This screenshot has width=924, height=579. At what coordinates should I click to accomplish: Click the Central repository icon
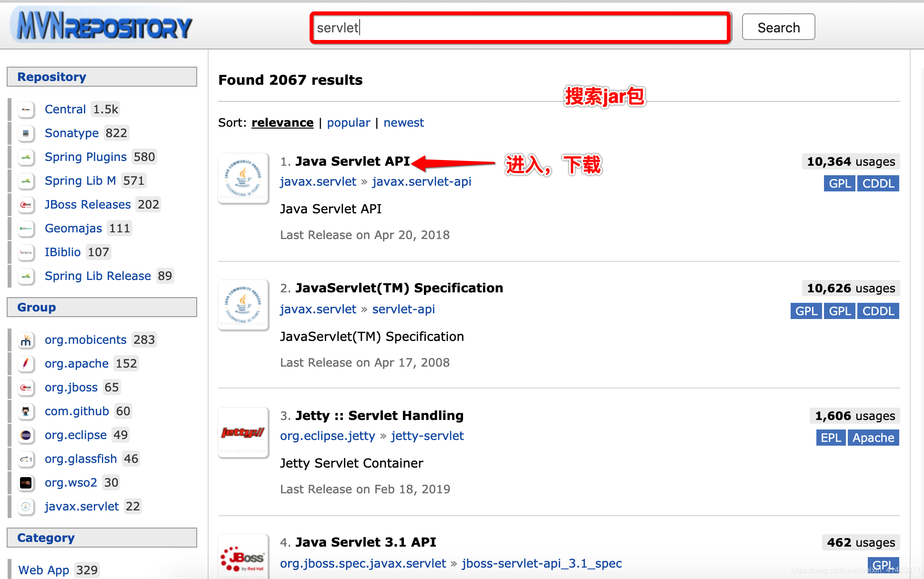click(x=26, y=110)
